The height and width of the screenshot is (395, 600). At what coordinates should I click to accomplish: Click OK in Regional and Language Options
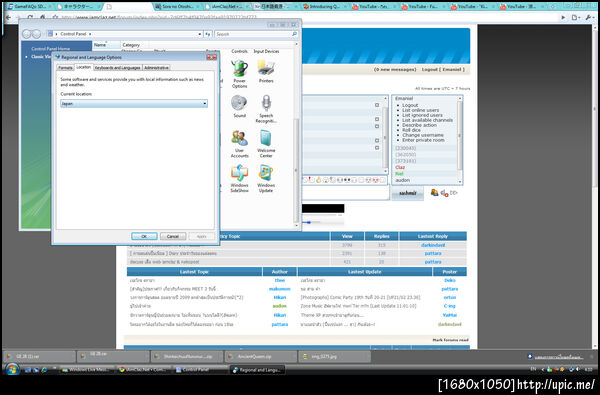coord(144,236)
